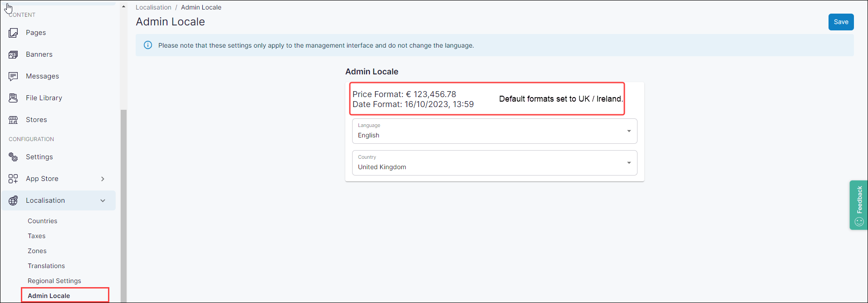Collapse the Localisation menu chevron

103,200
